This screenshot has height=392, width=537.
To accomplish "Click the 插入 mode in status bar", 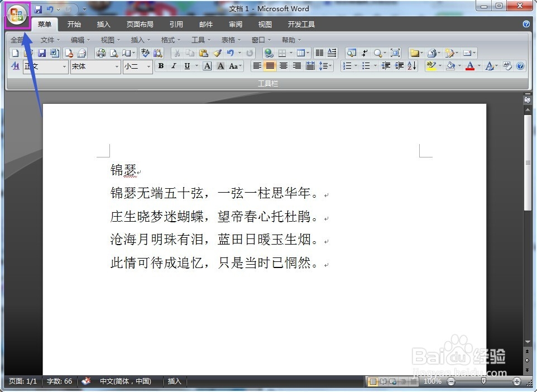I will pyautogui.click(x=174, y=381).
